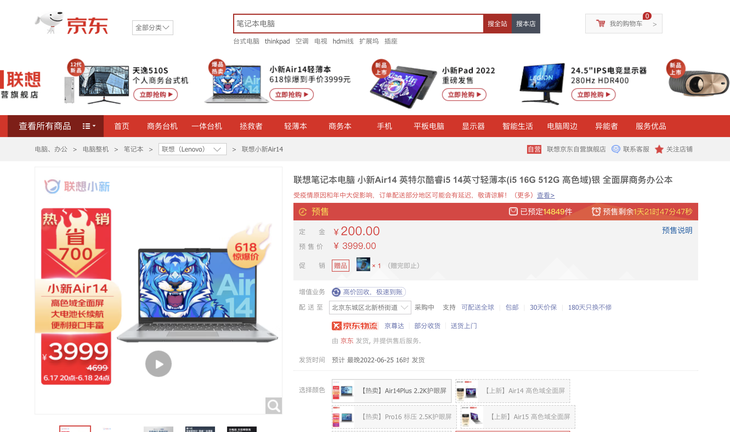Expand the 查看所有商品 menu
The height and width of the screenshot is (432, 730).
click(56, 126)
